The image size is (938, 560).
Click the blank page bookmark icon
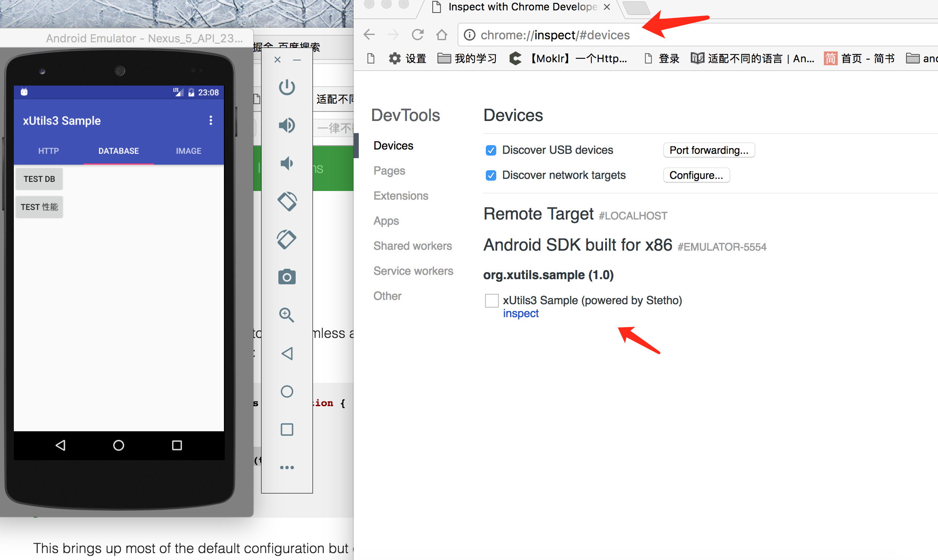point(370,58)
